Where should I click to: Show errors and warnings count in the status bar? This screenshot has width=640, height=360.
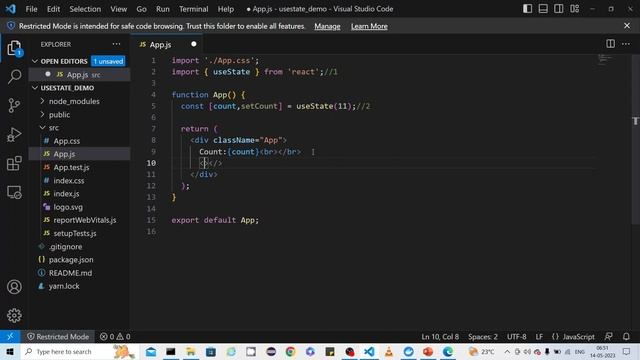[115, 337]
